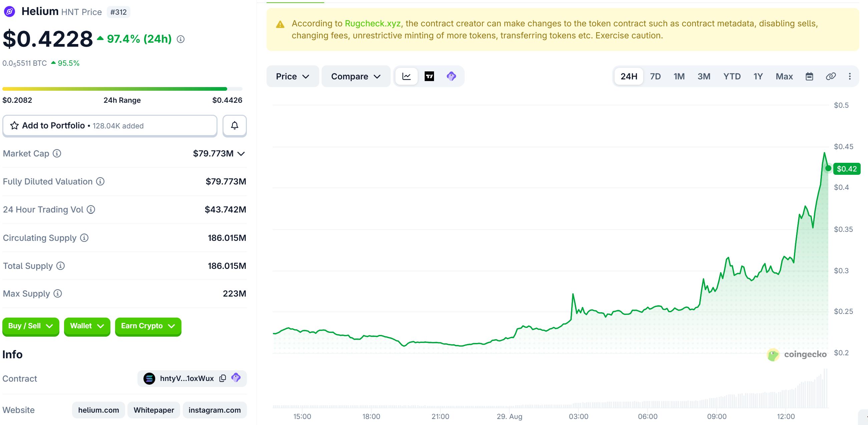Screen dimensions: 868x425
Task: Click the $0.4426 range high value
Action: [x=227, y=100]
